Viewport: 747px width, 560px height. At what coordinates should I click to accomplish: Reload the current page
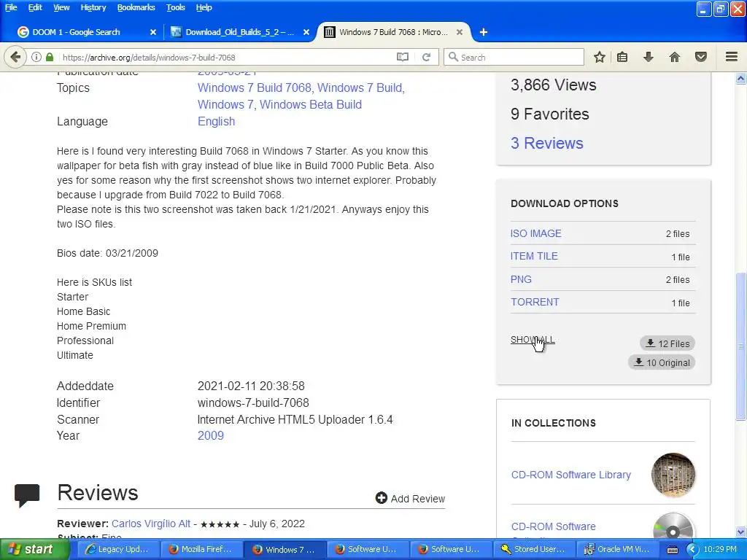[426, 57]
